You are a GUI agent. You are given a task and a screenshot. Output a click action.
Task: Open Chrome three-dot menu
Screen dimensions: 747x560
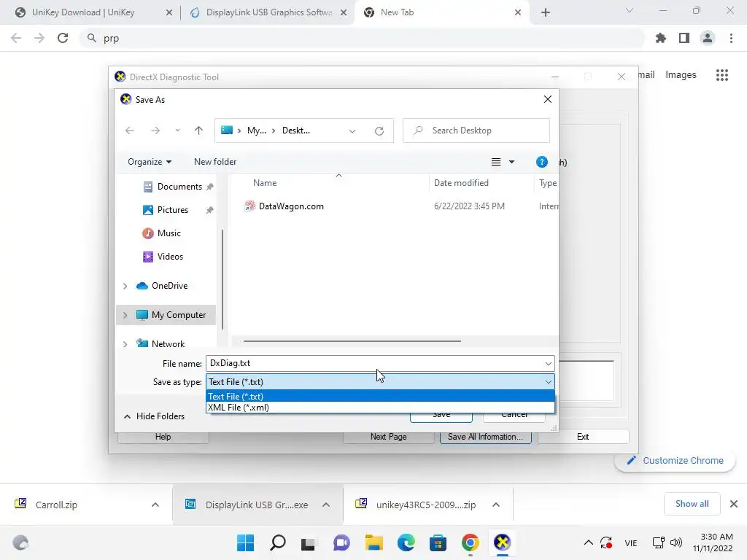(731, 38)
